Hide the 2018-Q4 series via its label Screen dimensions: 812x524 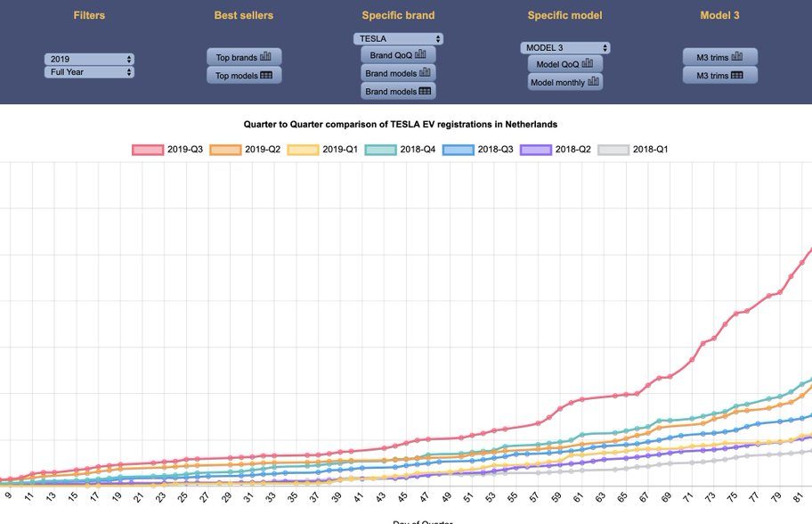(418, 150)
